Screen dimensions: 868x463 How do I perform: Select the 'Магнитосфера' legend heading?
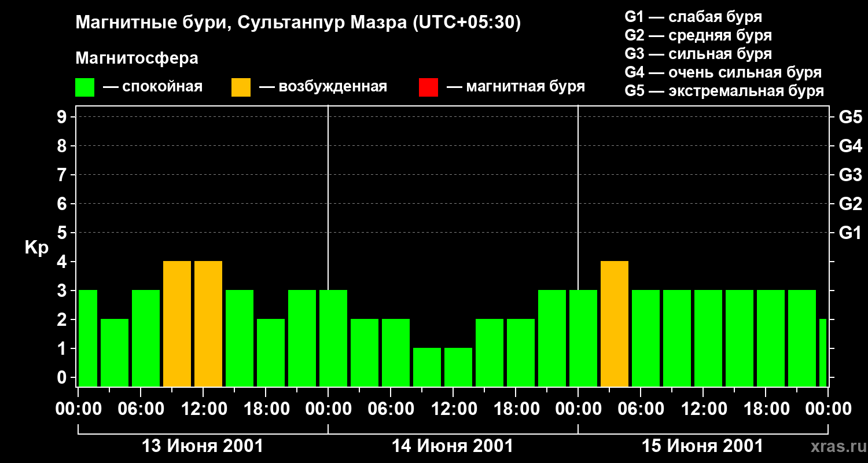click(137, 58)
